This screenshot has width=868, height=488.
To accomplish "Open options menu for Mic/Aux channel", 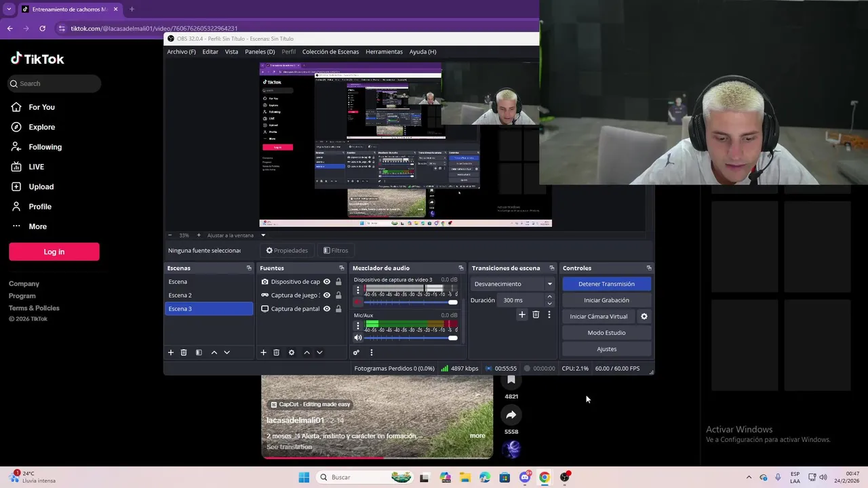I will 358,325.
